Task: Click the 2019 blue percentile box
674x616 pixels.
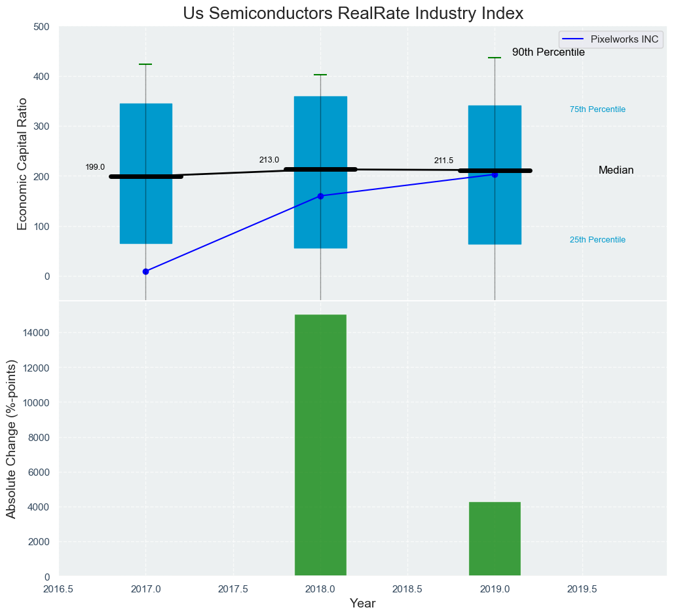Action: (495, 175)
